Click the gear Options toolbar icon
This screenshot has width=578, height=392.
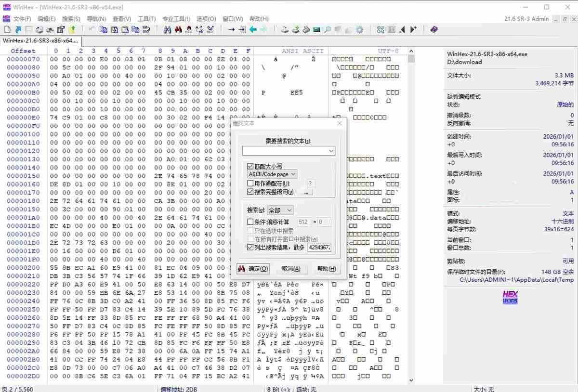point(359,29)
